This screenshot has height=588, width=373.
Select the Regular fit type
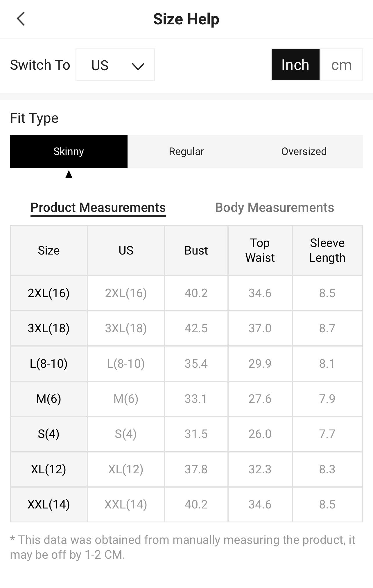[186, 151]
